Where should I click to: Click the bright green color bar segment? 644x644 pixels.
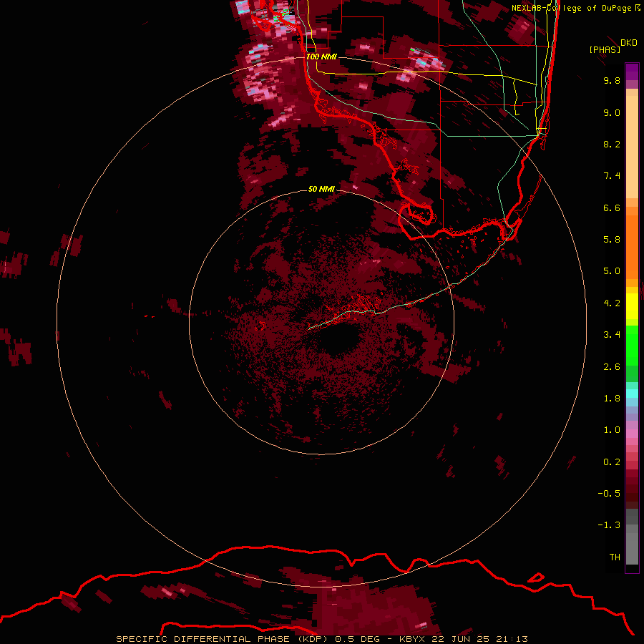click(x=632, y=345)
